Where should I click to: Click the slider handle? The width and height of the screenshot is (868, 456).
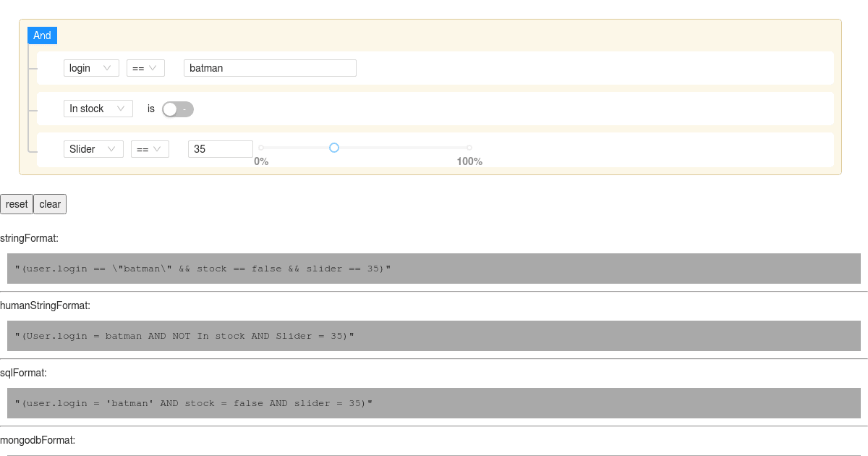click(334, 148)
